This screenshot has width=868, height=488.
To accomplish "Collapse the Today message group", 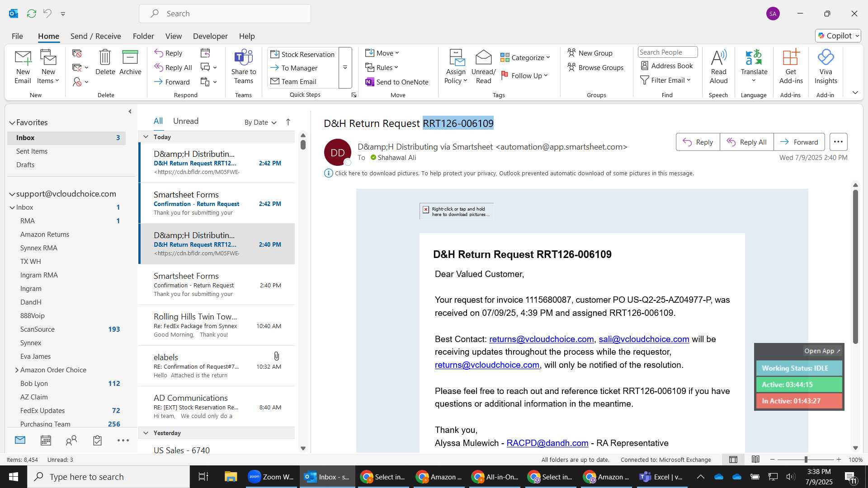I will [146, 137].
